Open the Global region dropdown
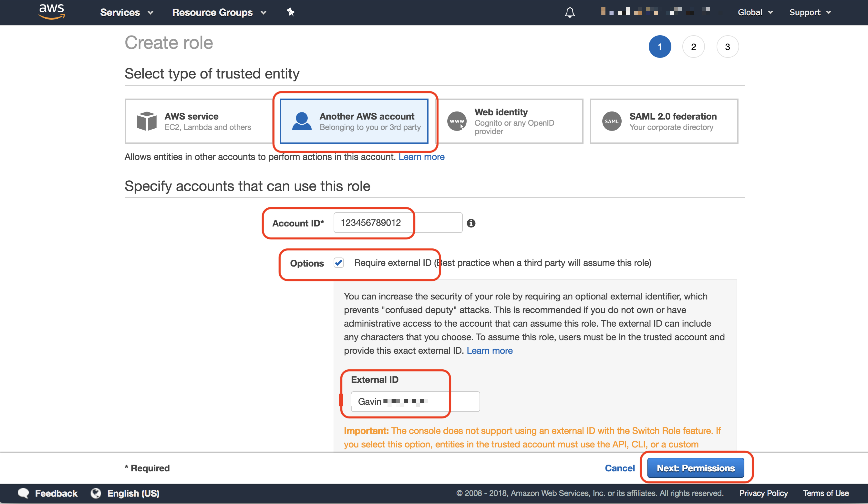The height and width of the screenshot is (504, 868). (755, 12)
